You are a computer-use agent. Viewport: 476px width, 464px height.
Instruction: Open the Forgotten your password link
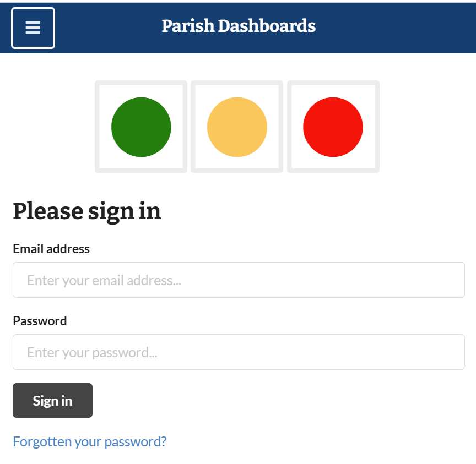pos(90,441)
